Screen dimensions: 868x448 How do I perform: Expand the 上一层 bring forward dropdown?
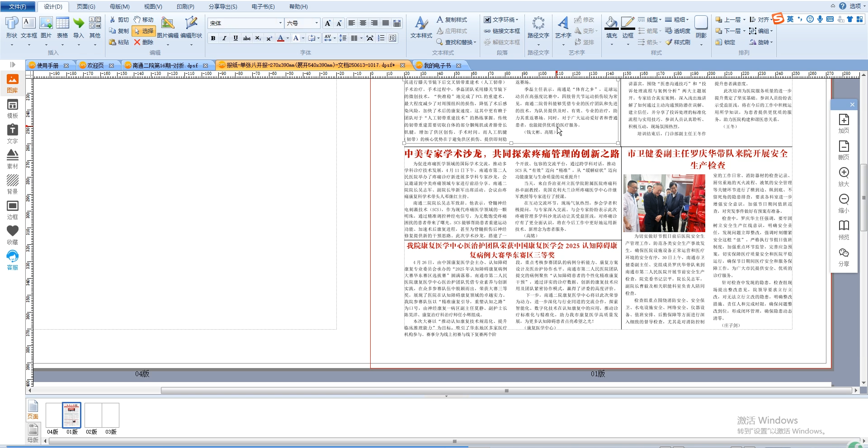tap(744, 20)
